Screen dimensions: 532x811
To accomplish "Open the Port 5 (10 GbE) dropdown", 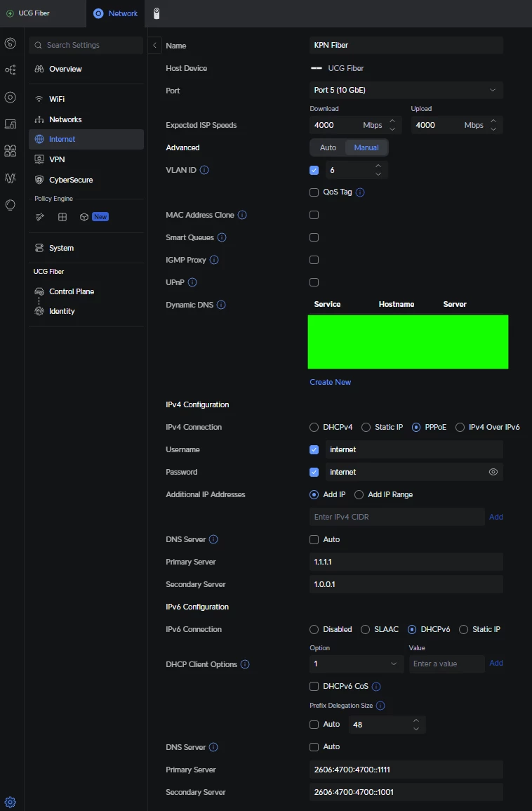I will 406,90.
